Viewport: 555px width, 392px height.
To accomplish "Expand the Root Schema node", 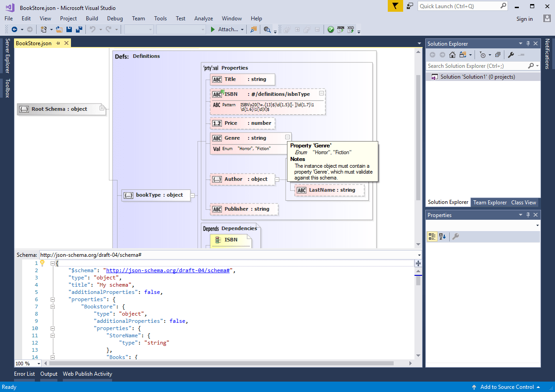I will tap(102, 109).
